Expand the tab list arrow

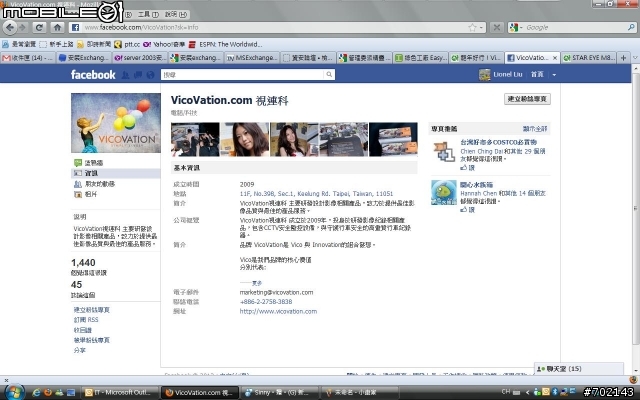635,58
